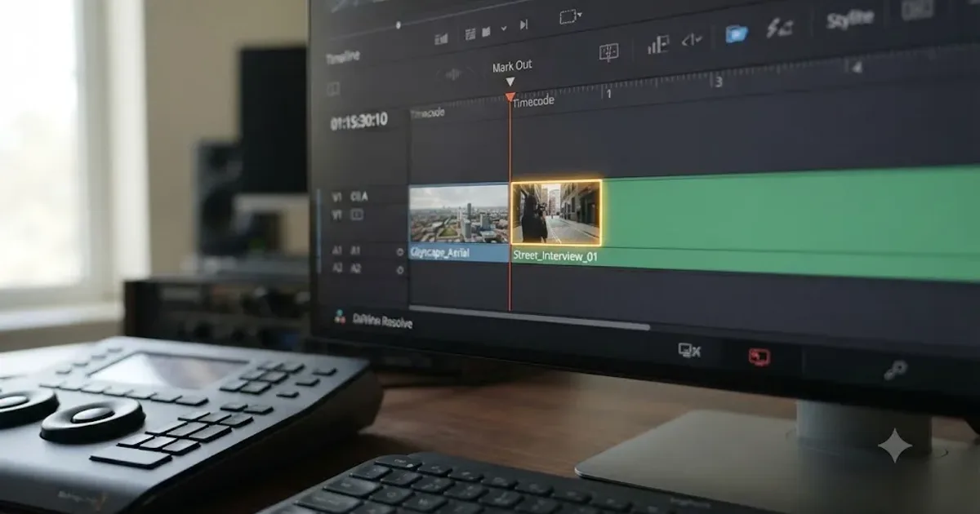The height and width of the screenshot is (514, 980).
Task: Open the small chevron dropdown beside the skip-to-end button
Action: tap(504, 28)
